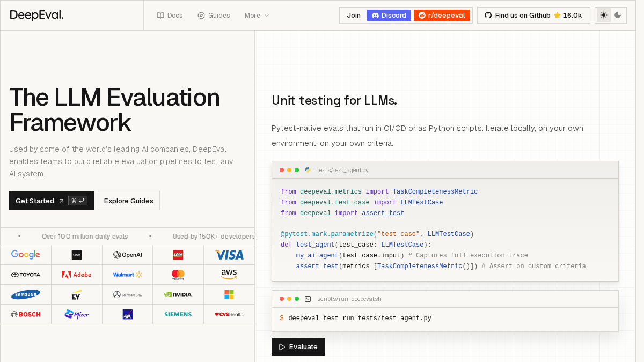Image resolution: width=644 pixels, height=362 pixels.
Task: Click the Walmart logo
Action: click(127, 275)
